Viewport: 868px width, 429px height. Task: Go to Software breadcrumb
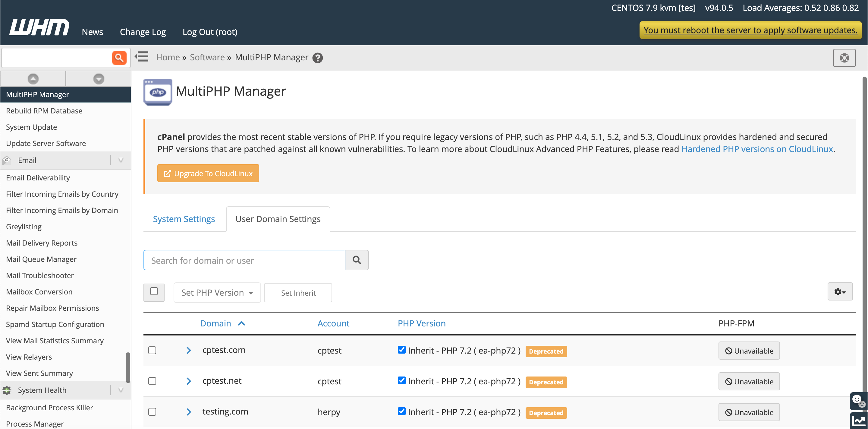[x=207, y=57]
